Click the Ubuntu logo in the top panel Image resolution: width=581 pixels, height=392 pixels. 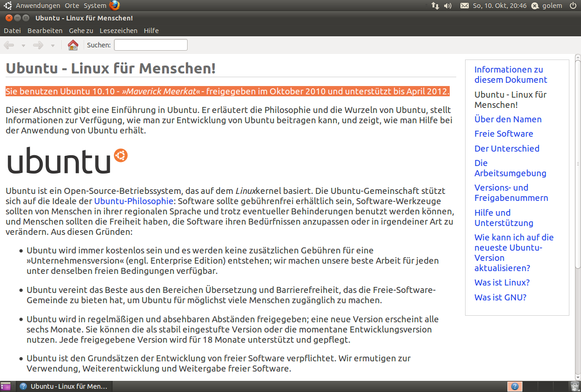pos(8,6)
